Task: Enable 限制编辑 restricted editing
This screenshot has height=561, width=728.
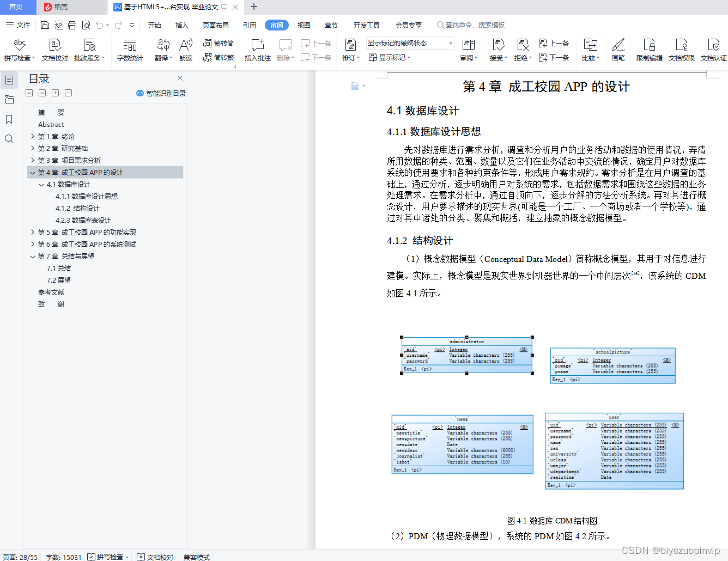Action: coord(648,49)
